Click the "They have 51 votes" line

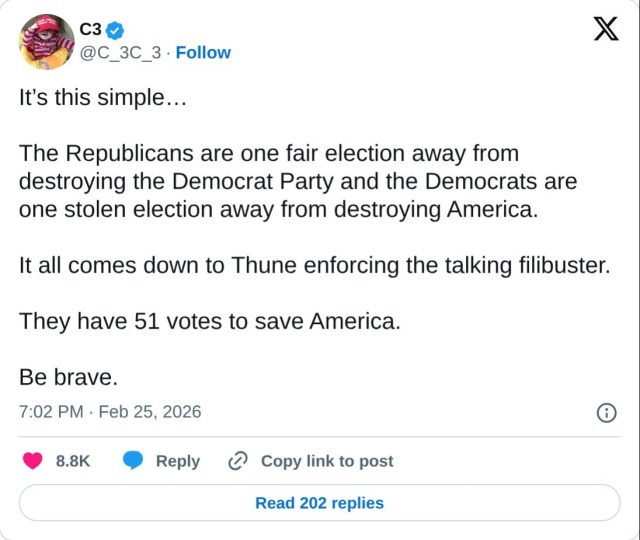point(210,322)
